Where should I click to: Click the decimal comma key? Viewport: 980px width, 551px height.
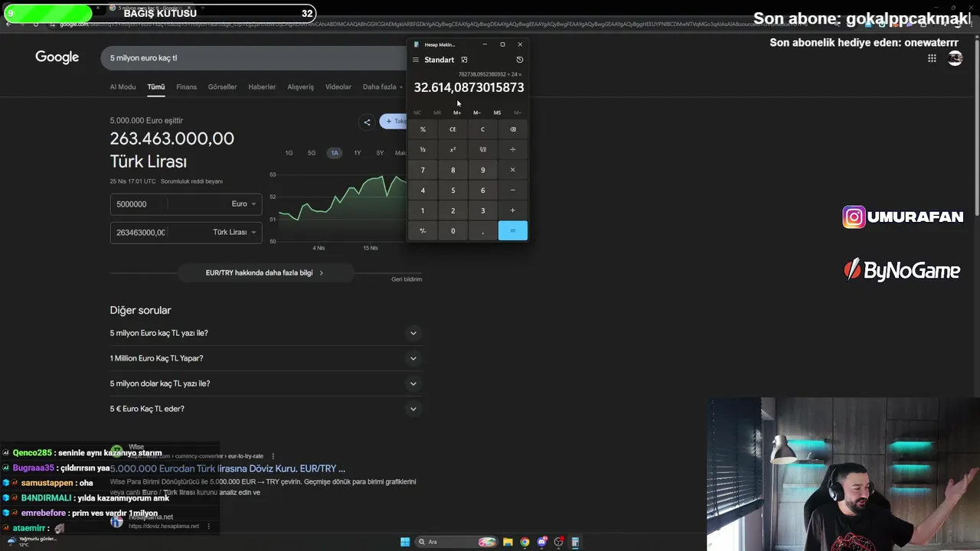[482, 231]
